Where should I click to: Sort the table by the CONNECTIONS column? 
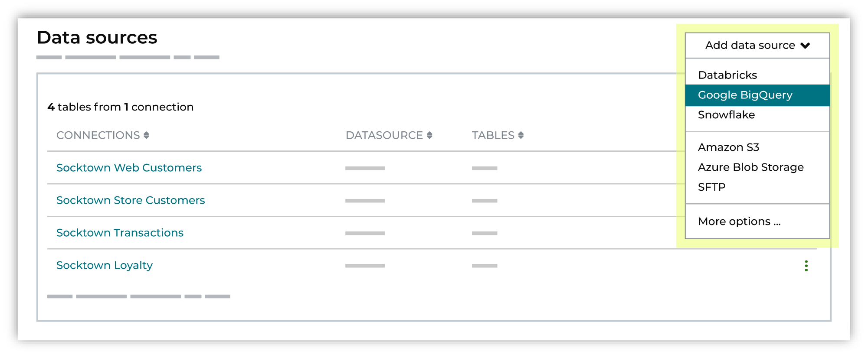tap(99, 135)
